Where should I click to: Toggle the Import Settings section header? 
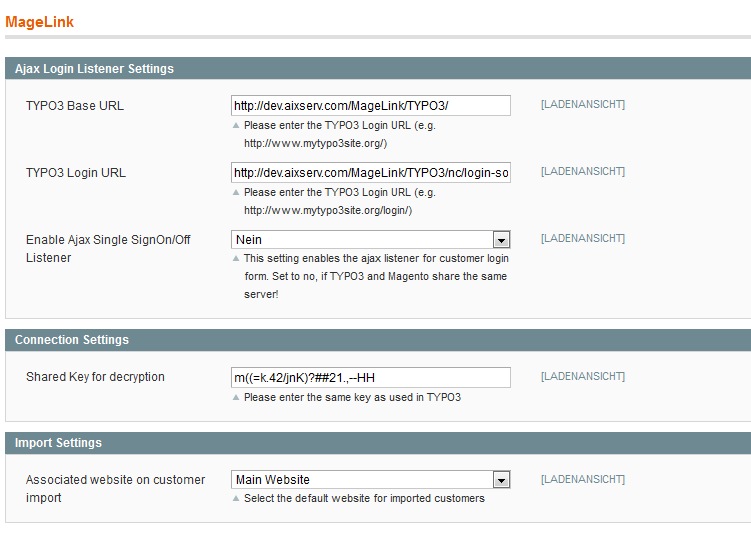(x=58, y=443)
